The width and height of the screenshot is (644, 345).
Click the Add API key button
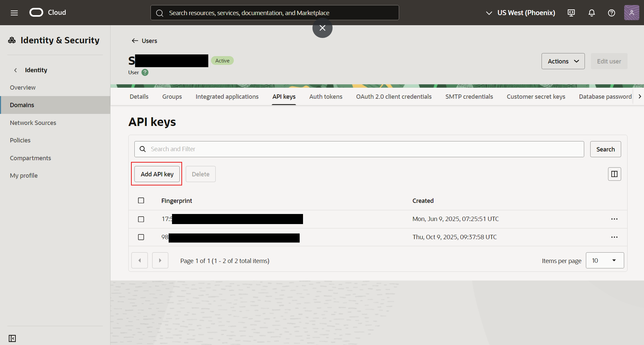pyautogui.click(x=157, y=174)
